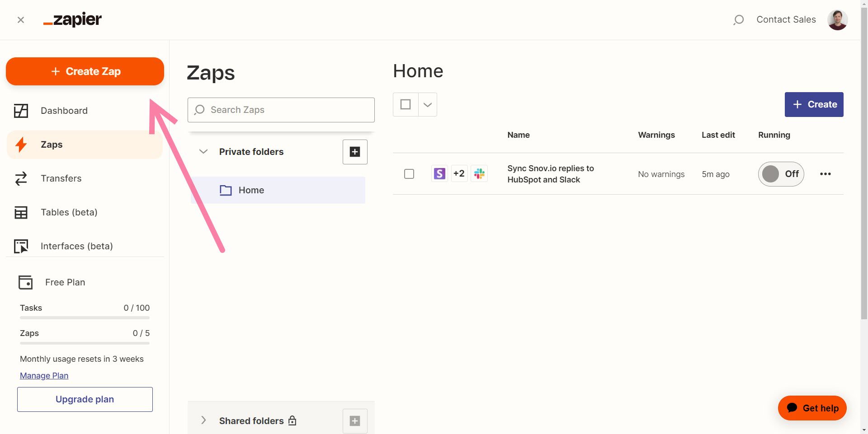Screen dimensions: 868x434
Task: Expand the Shared folders section
Action: coord(203,420)
